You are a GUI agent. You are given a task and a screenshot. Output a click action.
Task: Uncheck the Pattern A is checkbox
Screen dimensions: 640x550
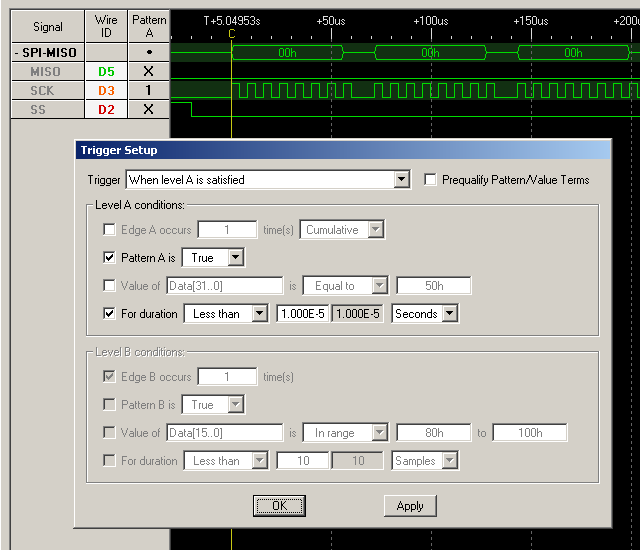tap(110, 258)
